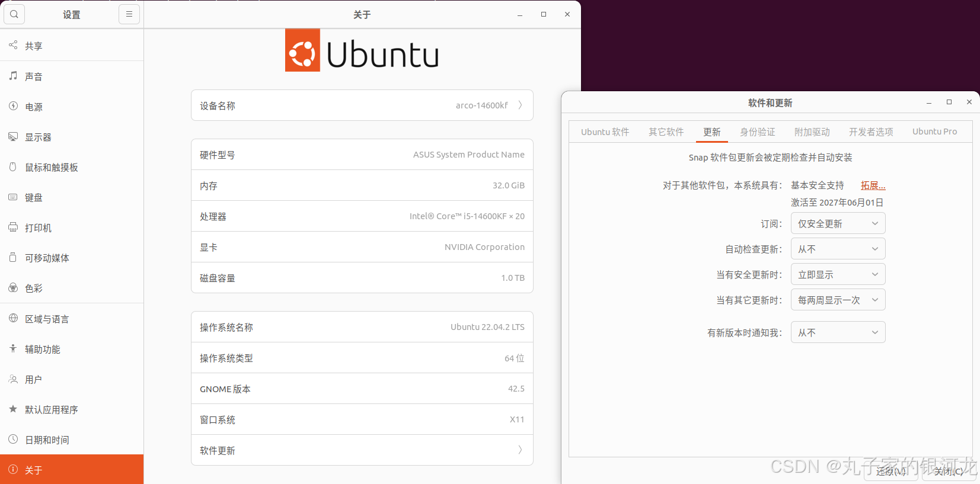The image size is (980, 484).
Task: Click the power icon beside 电源
Action: click(13, 106)
